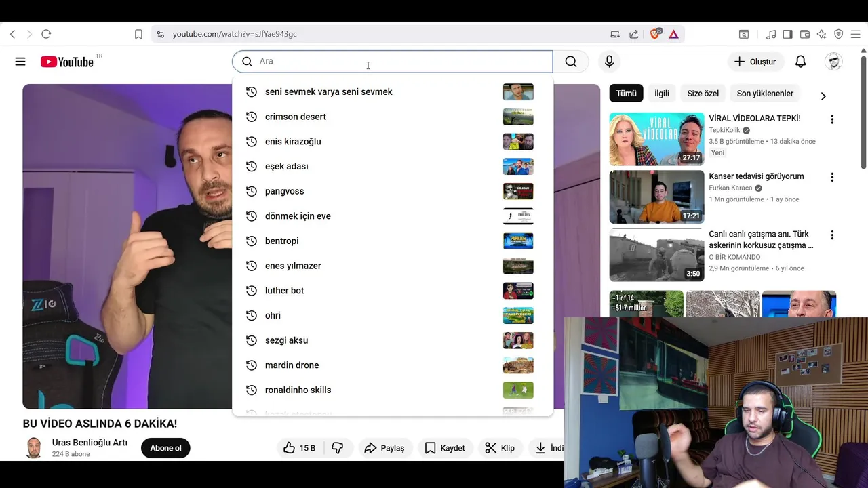The height and width of the screenshot is (488, 868).
Task: Select suggestion seni sevmek varya seni sevmek
Action: (x=393, y=91)
